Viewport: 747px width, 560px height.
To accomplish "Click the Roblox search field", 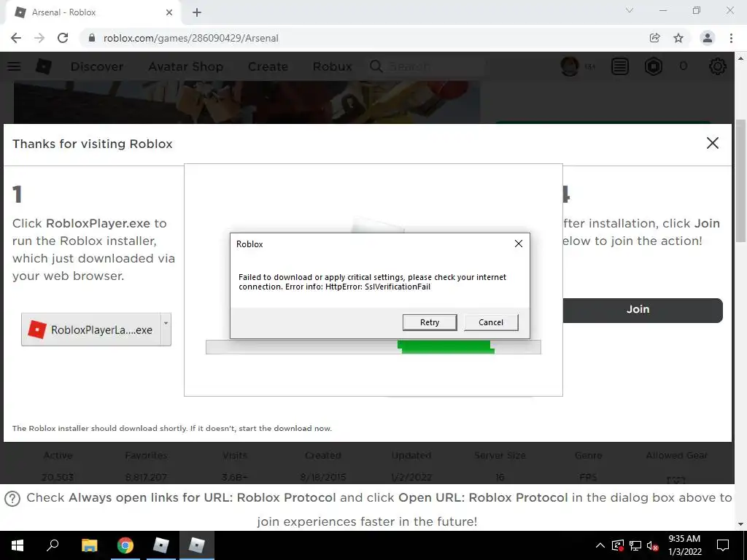I will (426, 66).
